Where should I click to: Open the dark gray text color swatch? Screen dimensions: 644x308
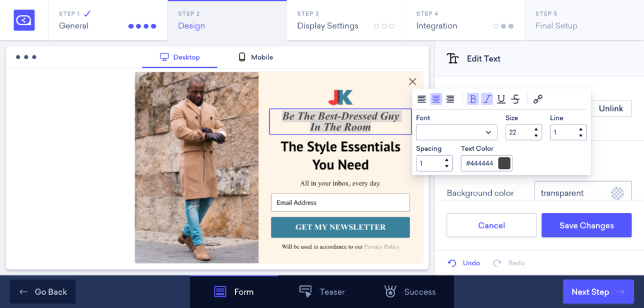pos(504,163)
